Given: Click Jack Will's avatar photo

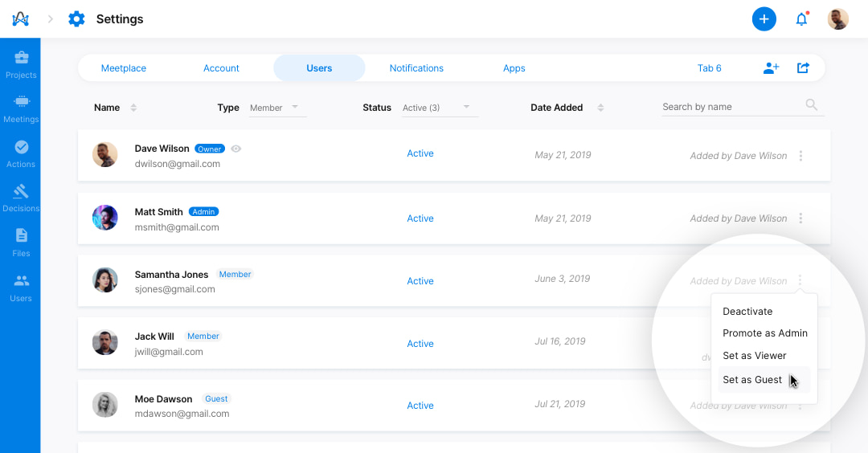Looking at the screenshot, I should coord(104,342).
